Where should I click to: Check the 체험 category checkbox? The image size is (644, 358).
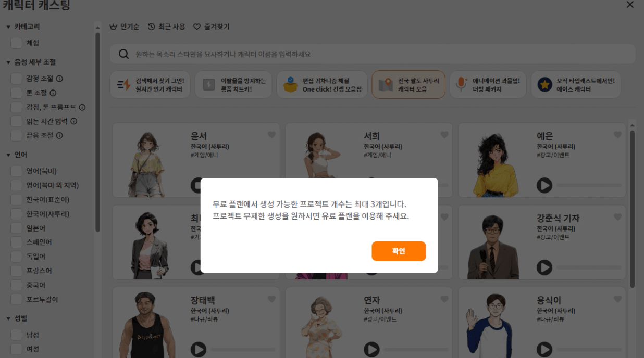coord(17,43)
